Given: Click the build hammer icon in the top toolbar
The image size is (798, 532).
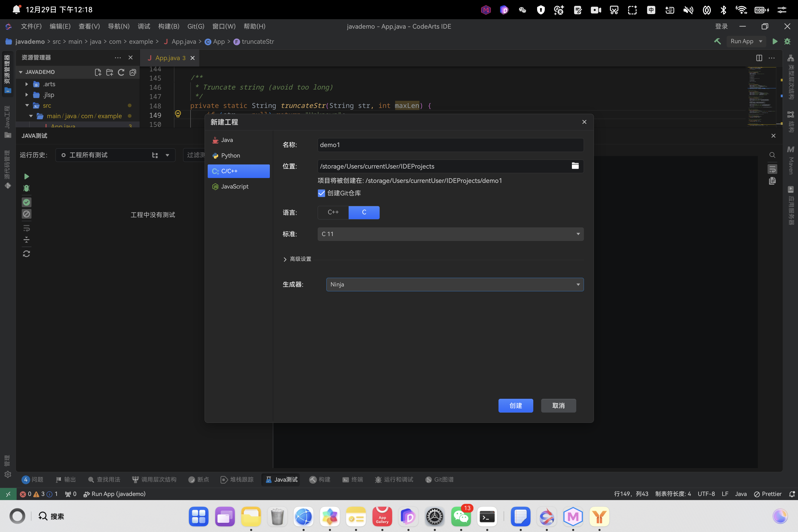Looking at the screenshot, I should click(x=717, y=41).
